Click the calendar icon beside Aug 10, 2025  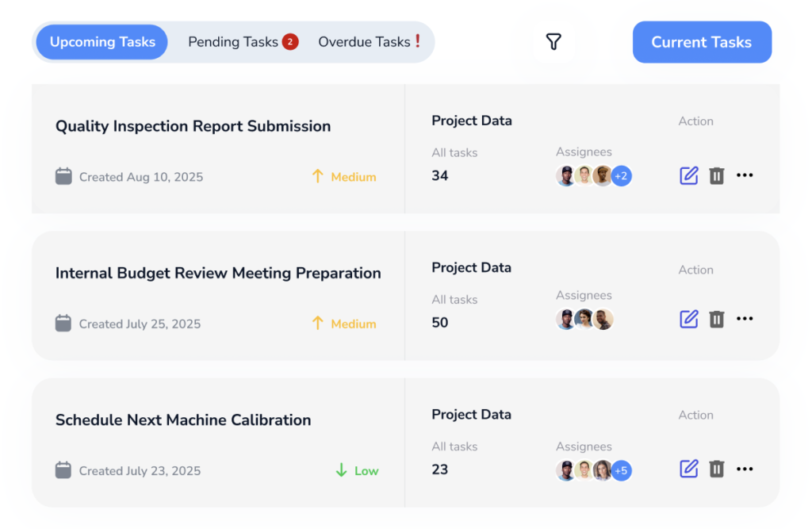(x=63, y=176)
